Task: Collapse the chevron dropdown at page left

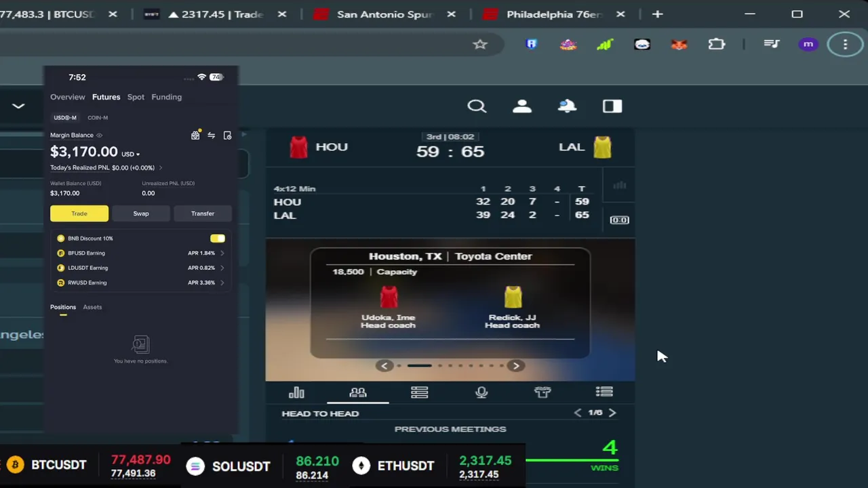Action: point(18,106)
